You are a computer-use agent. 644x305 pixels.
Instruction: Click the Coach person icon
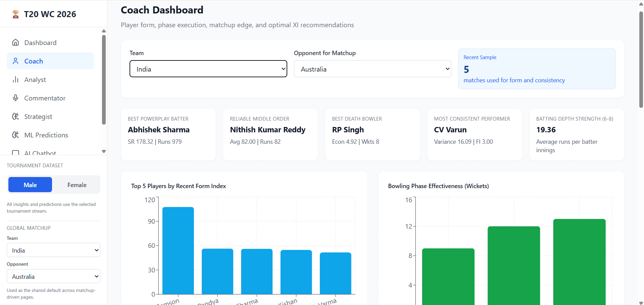tap(15, 61)
